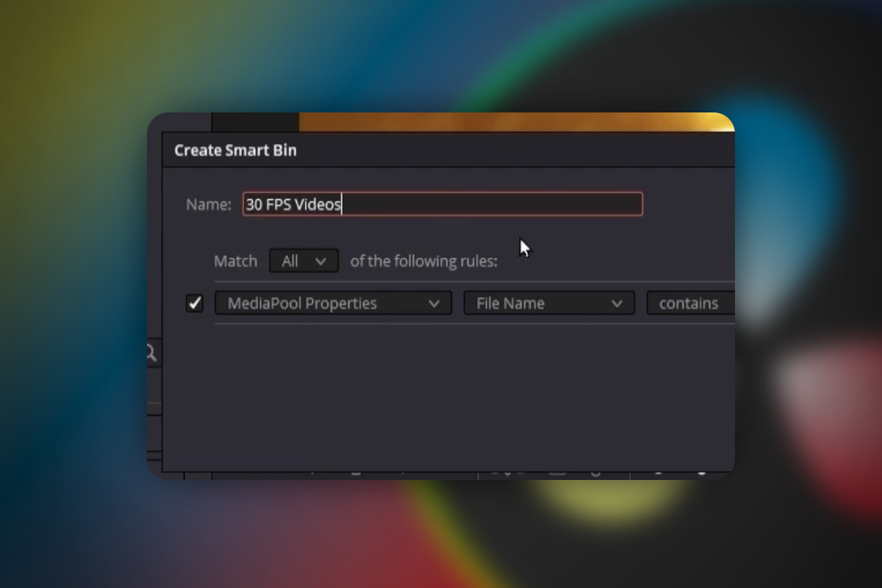
Task: Open the contains condition dropdown
Action: (x=690, y=303)
